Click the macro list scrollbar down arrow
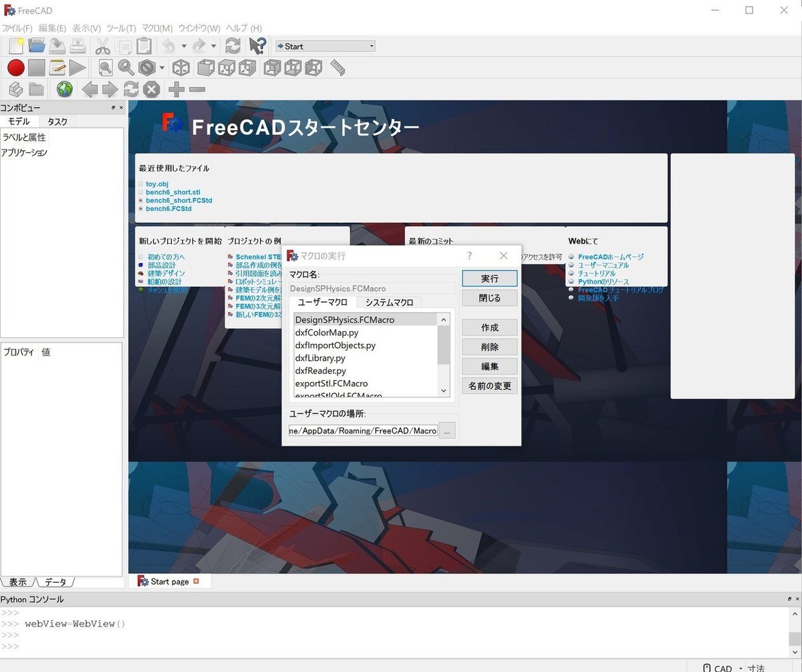This screenshot has height=672, width=802. [x=444, y=391]
